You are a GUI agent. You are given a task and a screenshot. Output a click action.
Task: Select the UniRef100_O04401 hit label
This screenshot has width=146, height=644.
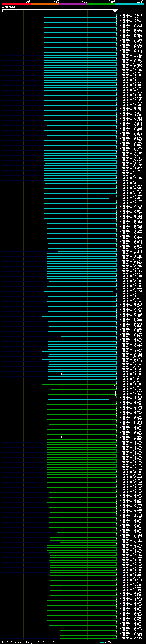(x=131, y=379)
